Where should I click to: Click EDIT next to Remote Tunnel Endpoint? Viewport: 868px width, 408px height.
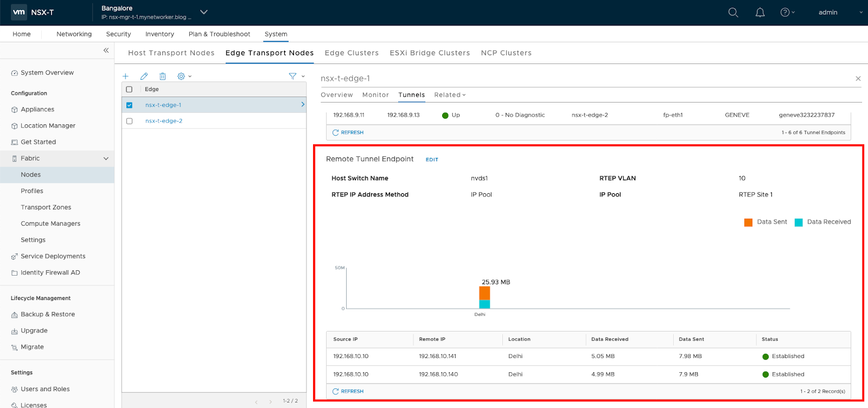[432, 160]
